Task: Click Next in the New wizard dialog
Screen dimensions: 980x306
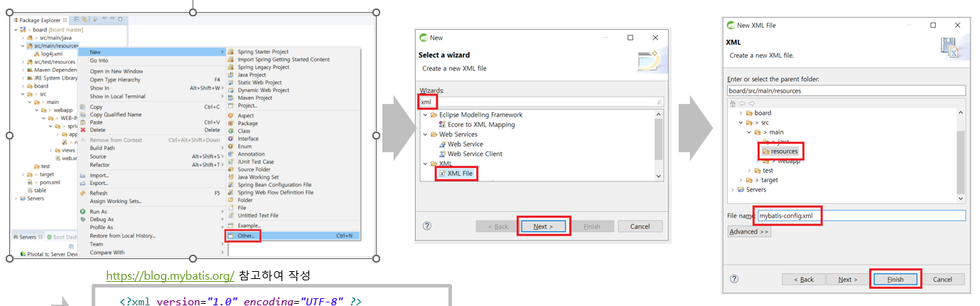Action: coord(543,226)
